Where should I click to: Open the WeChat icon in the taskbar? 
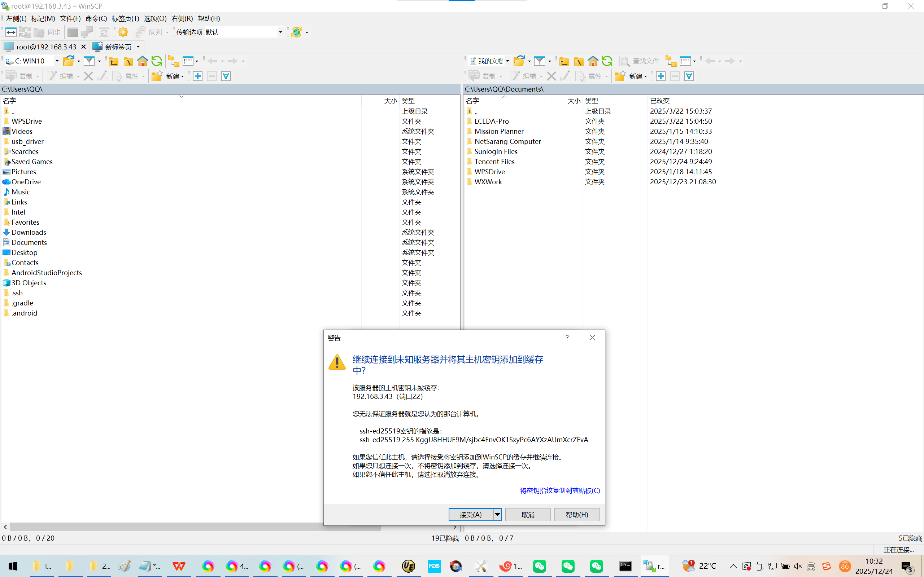[x=540, y=566]
